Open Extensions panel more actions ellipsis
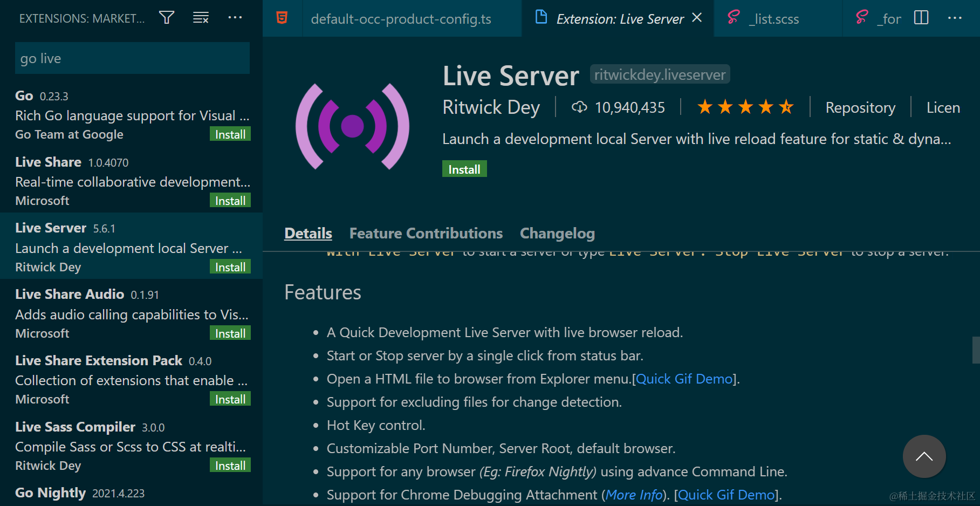The image size is (980, 506). pyautogui.click(x=235, y=18)
